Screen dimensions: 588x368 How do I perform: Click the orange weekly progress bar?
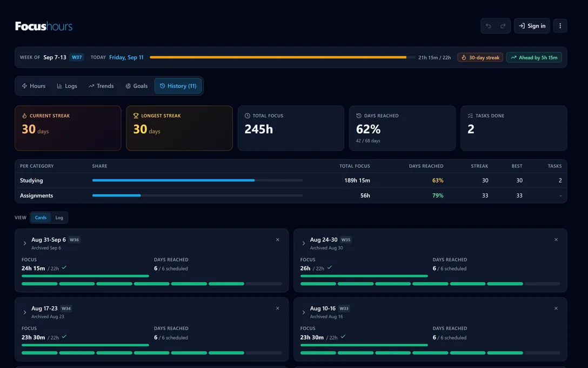tap(282, 57)
